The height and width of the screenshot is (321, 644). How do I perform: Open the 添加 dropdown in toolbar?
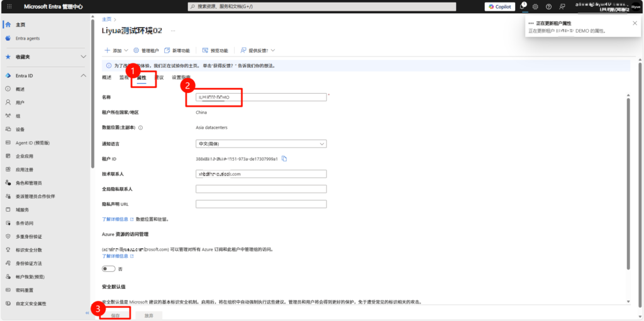tap(116, 50)
